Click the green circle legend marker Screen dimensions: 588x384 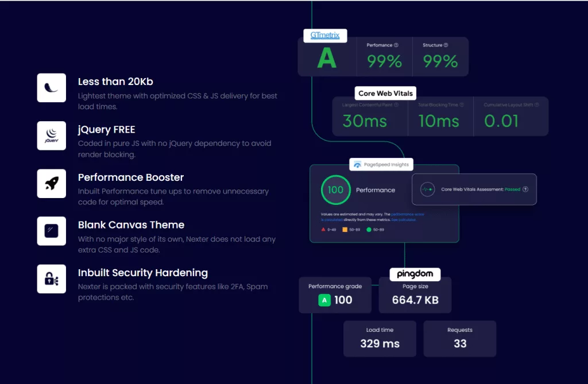click(x=369, y=230)
